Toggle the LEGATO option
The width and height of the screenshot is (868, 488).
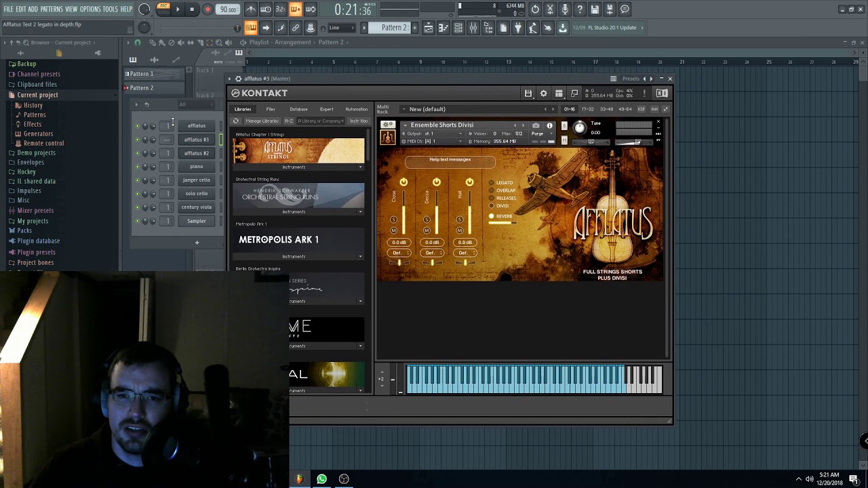click(492, 183)
